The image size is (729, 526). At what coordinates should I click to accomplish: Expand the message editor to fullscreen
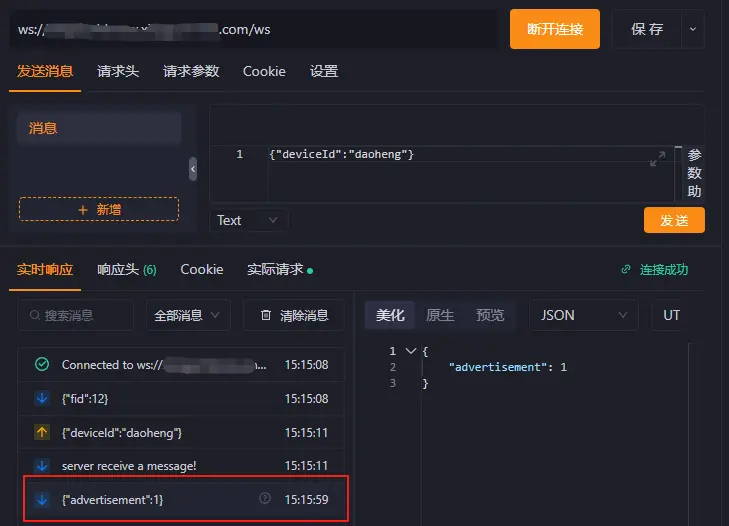click(x=657, y=159)
